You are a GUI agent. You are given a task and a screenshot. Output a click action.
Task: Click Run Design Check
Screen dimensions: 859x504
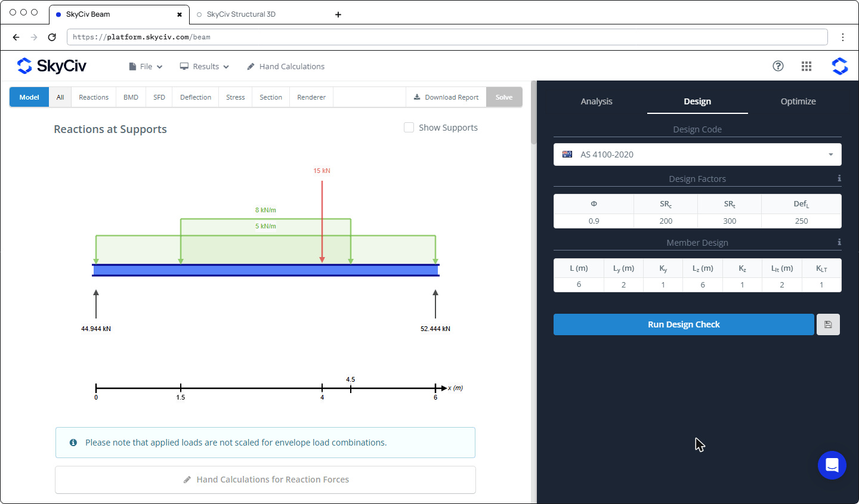(684, 324)
